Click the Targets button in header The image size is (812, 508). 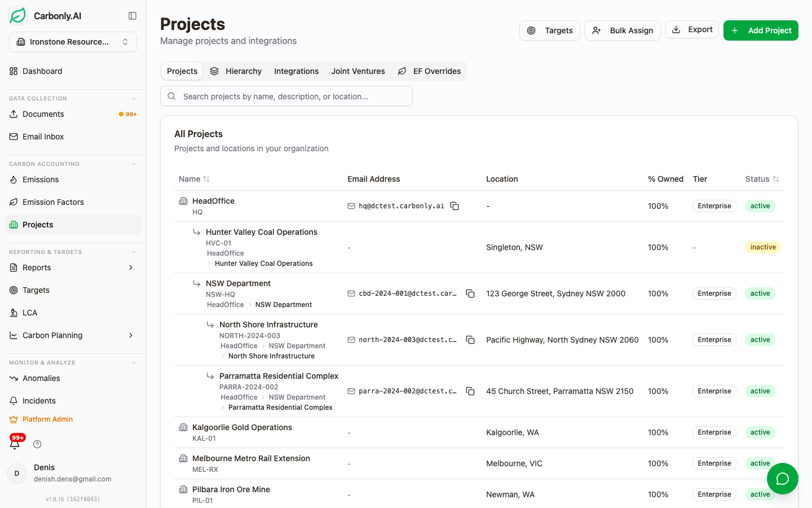pos(550,30)
